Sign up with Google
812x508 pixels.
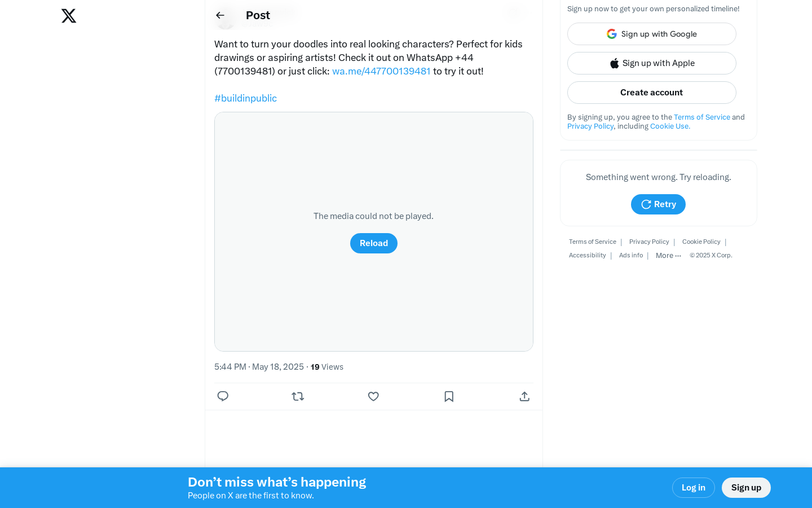[x=652, y=34]
